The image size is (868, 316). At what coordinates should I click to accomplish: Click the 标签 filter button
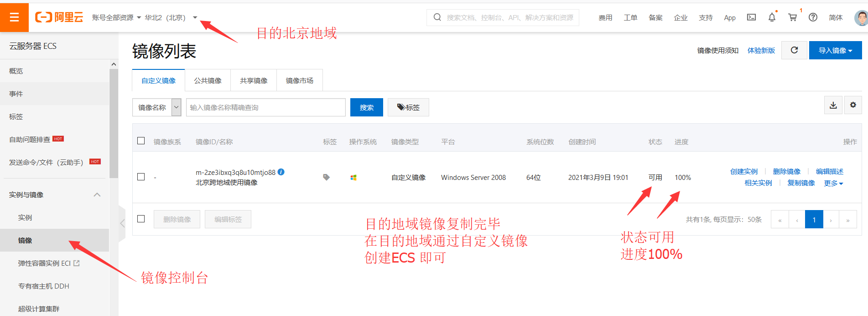click(x=408, y=107)
